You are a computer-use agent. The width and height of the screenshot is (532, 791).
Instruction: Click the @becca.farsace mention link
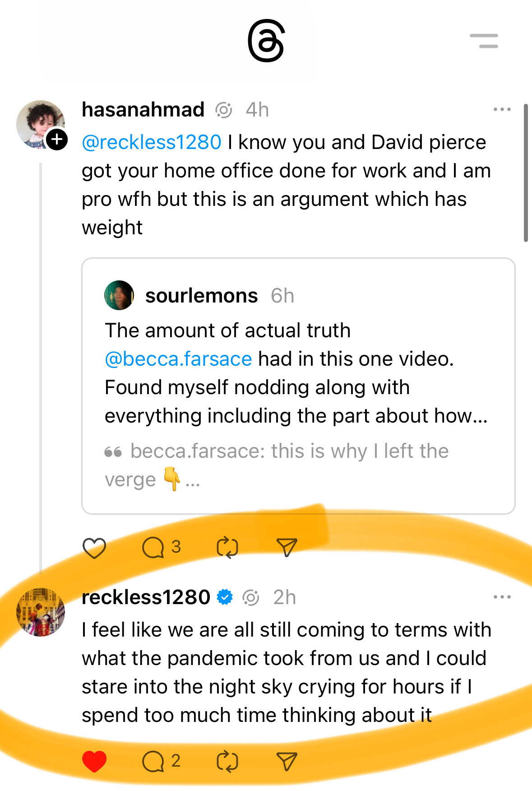(178, 359)
